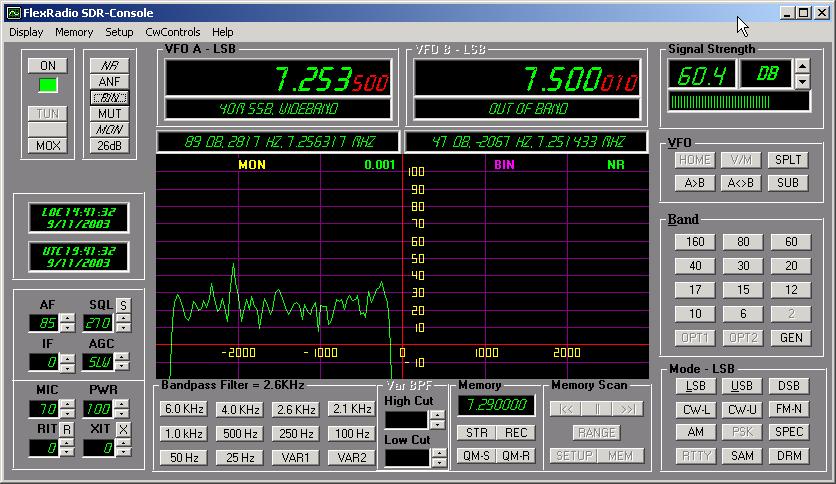Viewport: 836px width, 484px height.
Task: Select the 40 meter band button
Action: [694, 265]
